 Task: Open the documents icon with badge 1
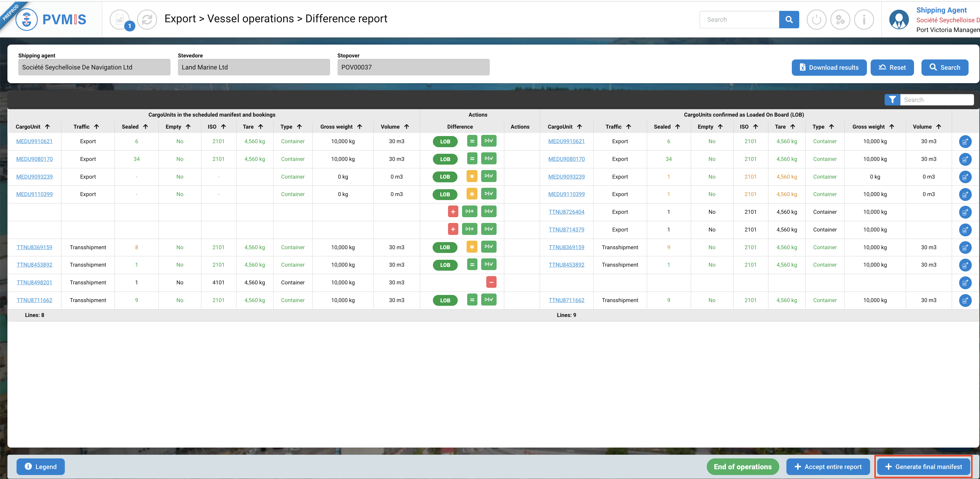pyautogui.click(x=120, y=19)
